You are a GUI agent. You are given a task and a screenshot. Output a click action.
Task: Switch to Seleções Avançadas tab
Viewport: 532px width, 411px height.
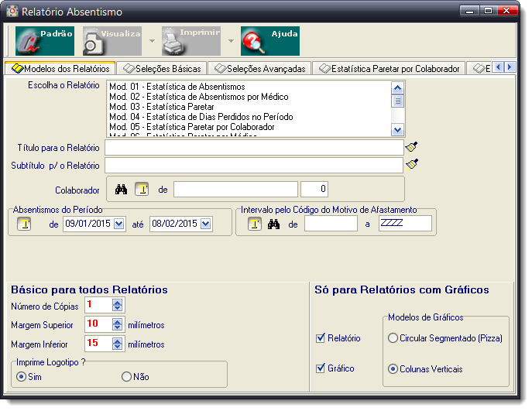259,69
